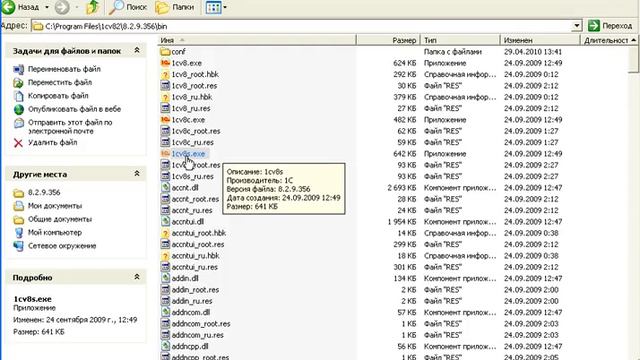Click the globe publish-to-web icon
The width and height of the screenshot is (640, 360).
click(18, 109)
